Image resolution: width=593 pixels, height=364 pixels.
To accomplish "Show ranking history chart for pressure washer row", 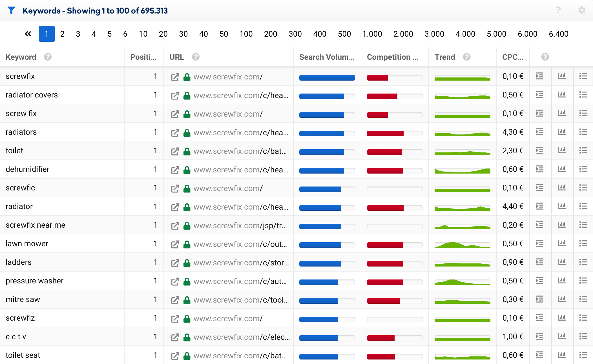I will 562,281.
